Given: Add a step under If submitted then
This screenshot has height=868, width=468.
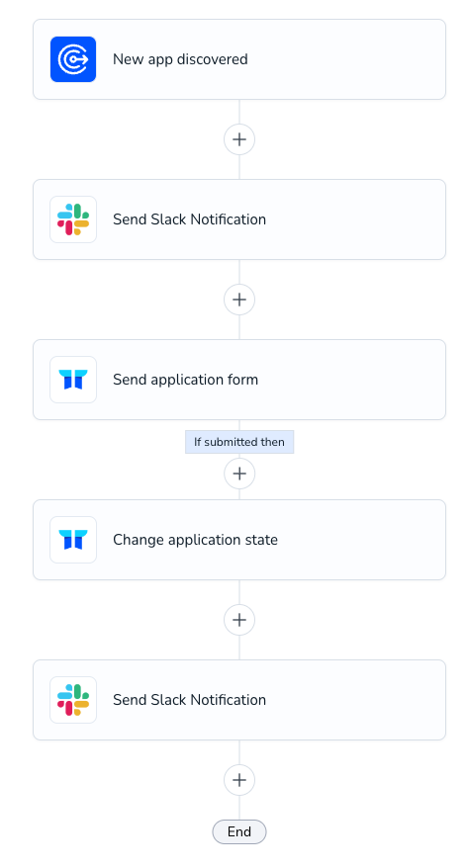Looking at the screenshot, I should 239,474.
